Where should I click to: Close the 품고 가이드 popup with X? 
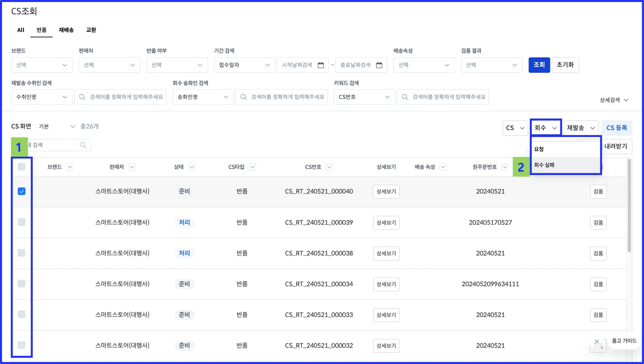(x=596, y=341)
